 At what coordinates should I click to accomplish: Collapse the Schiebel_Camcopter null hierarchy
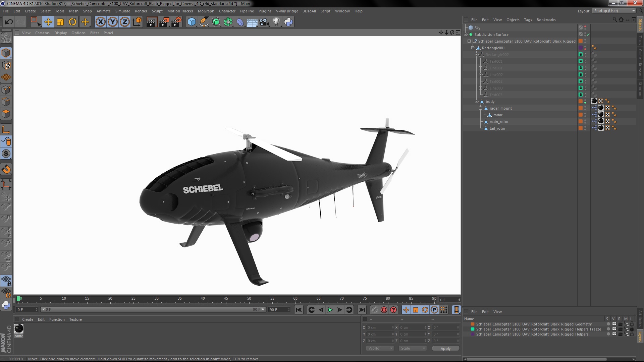click(469, 41)
